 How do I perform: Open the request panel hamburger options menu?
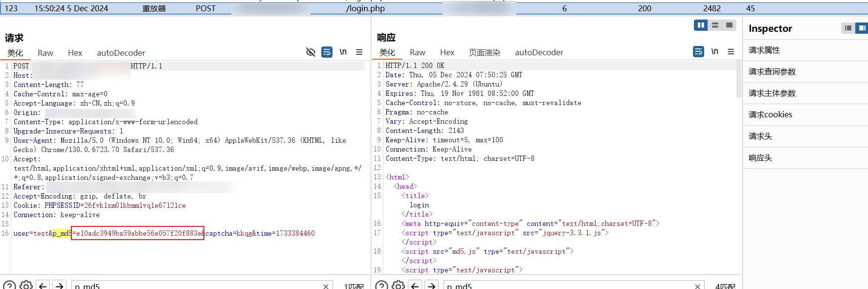[x=359, y=52]
